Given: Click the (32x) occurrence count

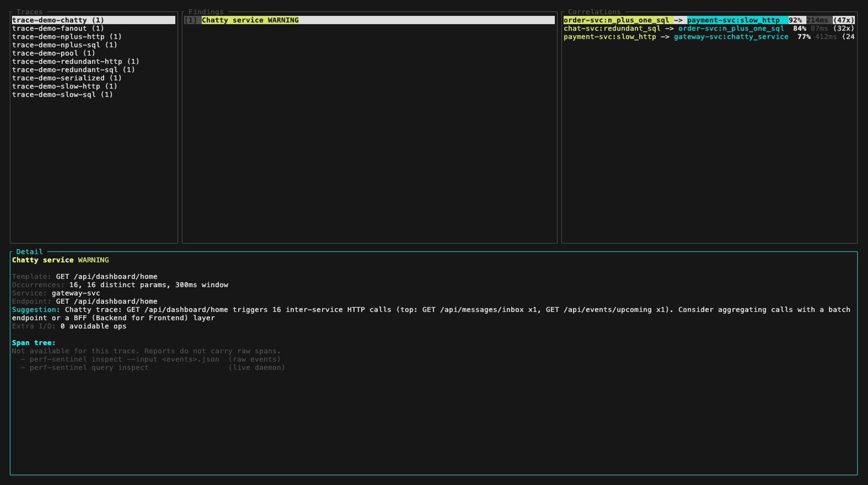Looking at the screenshot, I should [x=844, y=28].
